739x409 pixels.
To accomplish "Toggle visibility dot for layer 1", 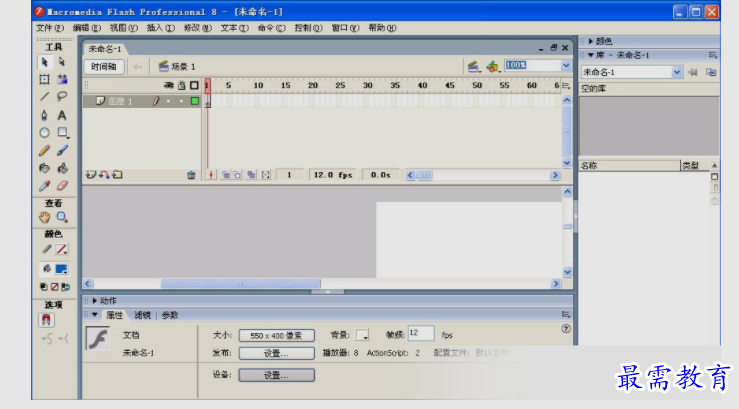I will [168, 101].
